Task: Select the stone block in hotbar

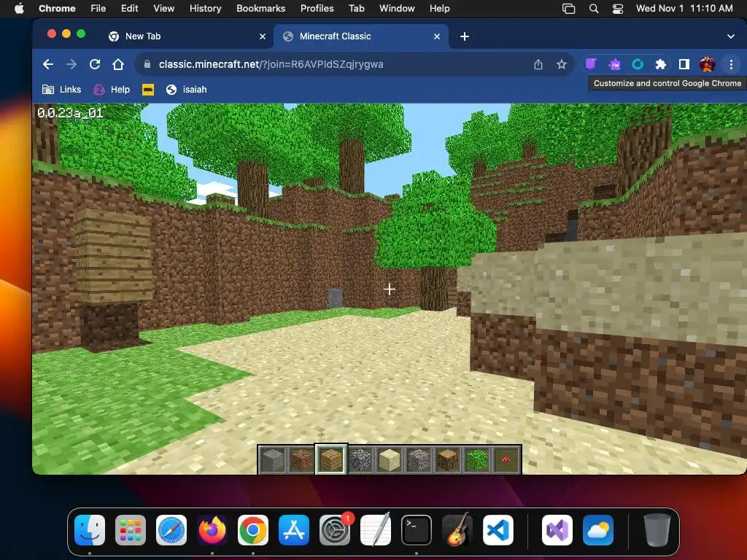Action: [273, 459]
